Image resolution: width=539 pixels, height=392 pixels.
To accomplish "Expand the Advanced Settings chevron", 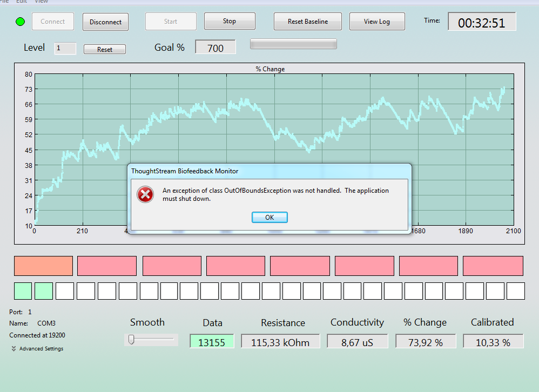I will point(14,349).
